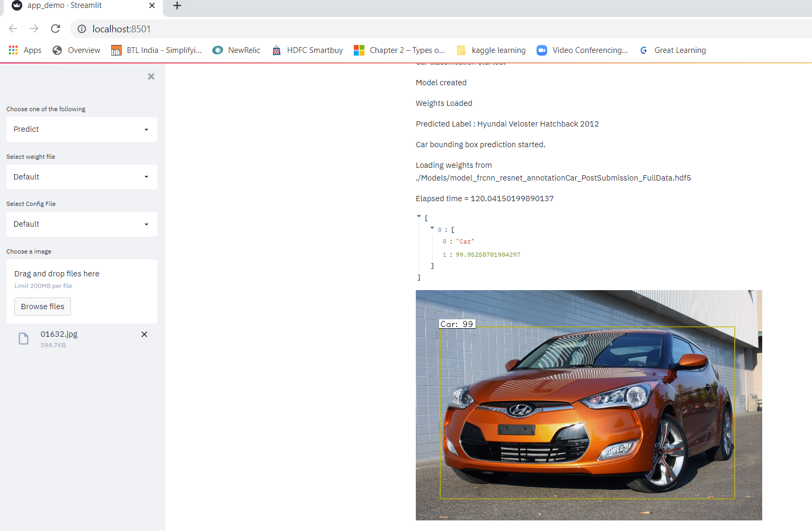
Task: Click the Video Conferencing bookmark icon
Action: [541, 50]
